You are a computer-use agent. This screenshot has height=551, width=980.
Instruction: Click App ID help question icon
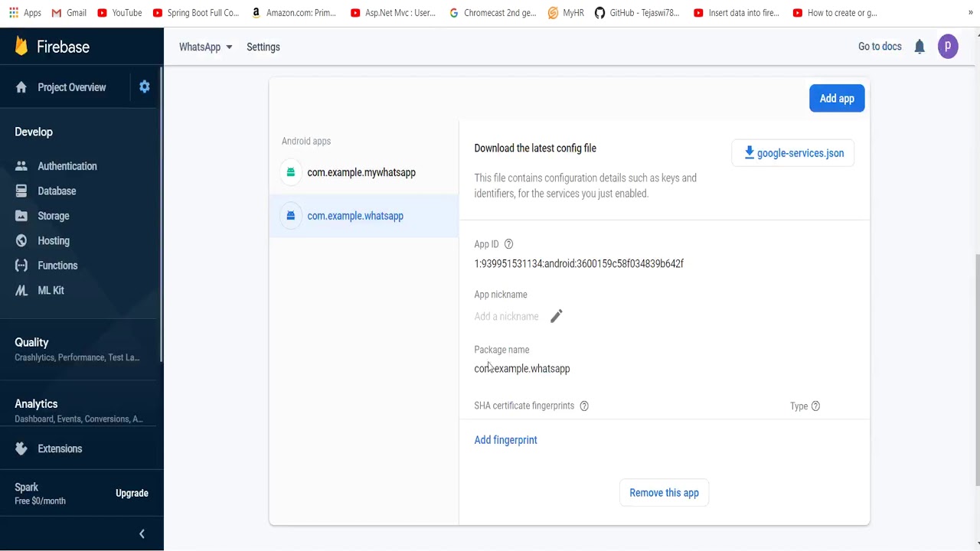pyautogui.click(x=508, y=244)
